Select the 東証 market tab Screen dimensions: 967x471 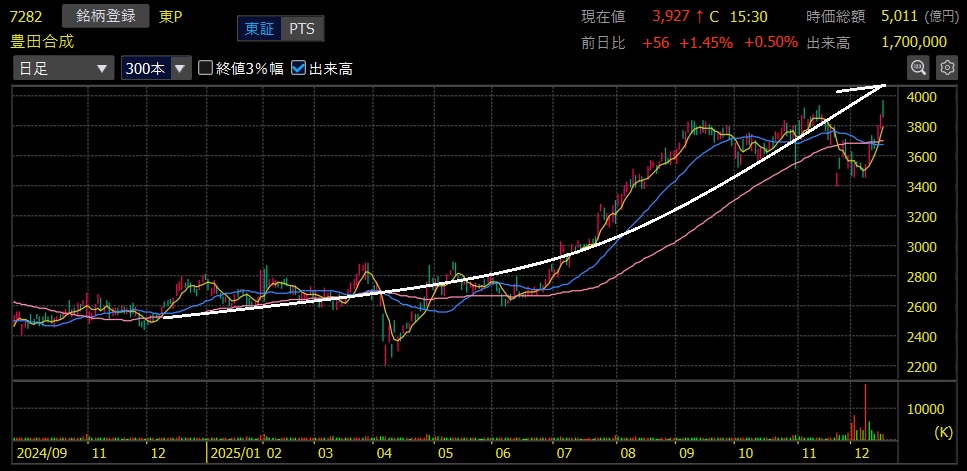[x=260, y=29]
